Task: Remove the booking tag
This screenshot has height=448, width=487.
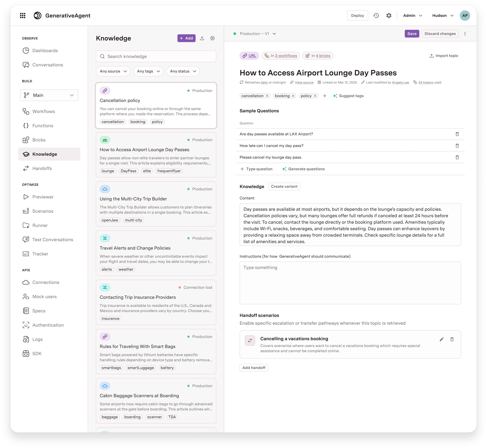Action: click(293, 96)
